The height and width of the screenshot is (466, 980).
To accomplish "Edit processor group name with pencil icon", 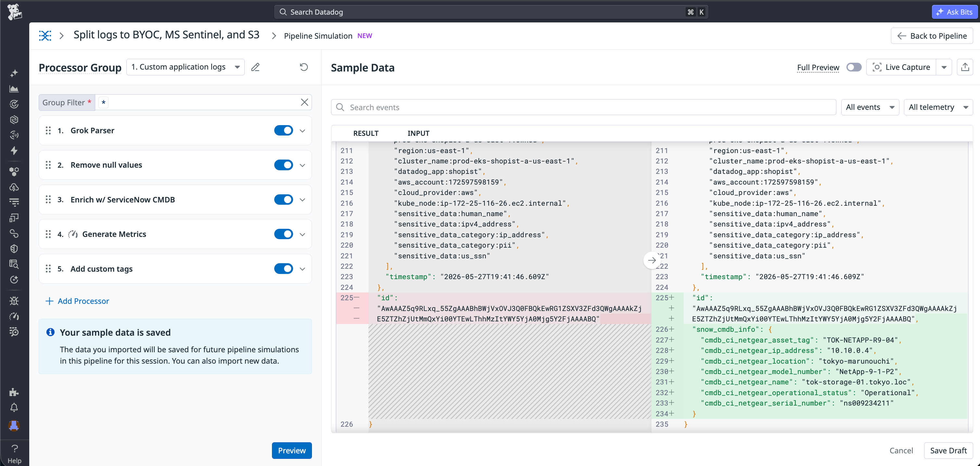I will [x=255, y=67].
